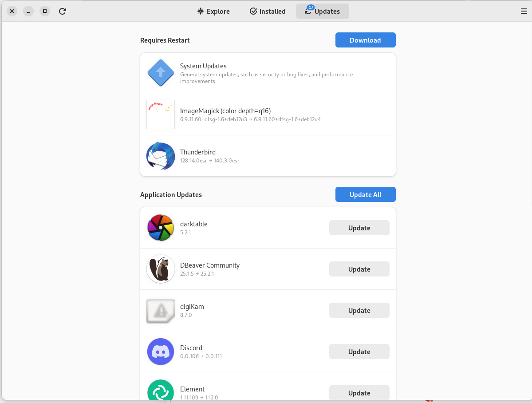Select the Updates tab
Viewport: 532px width, 403px height.
click(x=322, y=11)
